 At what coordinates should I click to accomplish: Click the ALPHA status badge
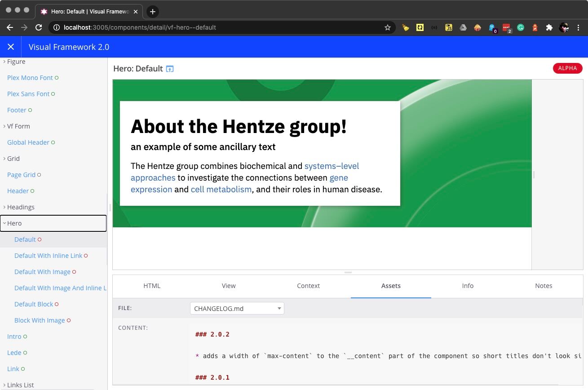(568, 68)
